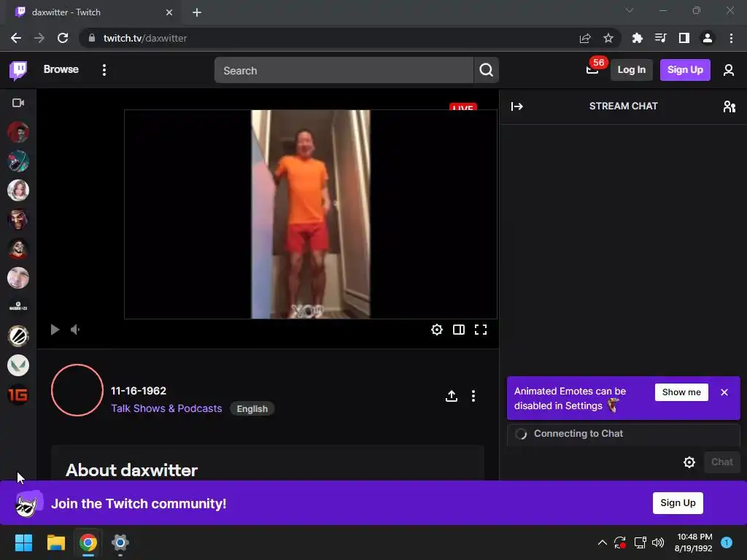Viewport: 747px width, 560px height.
Task: Collapse the stream chat panel
Action: 517,106
